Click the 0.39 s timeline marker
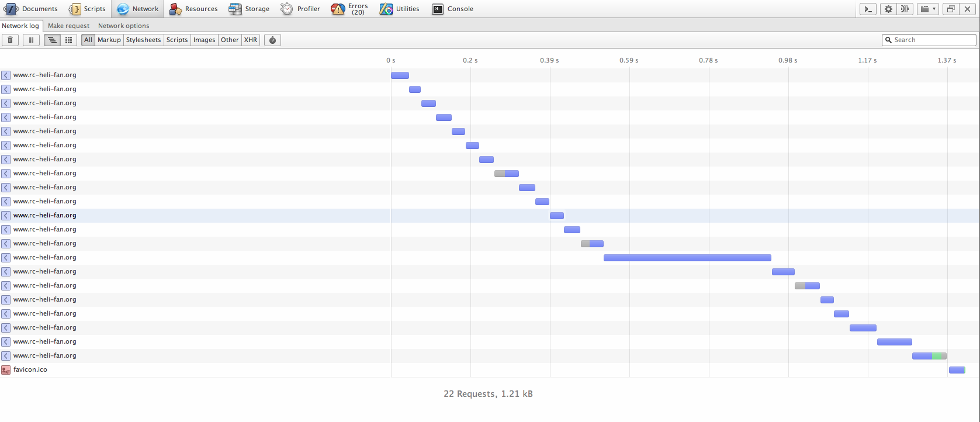 [x=549, y=60]
